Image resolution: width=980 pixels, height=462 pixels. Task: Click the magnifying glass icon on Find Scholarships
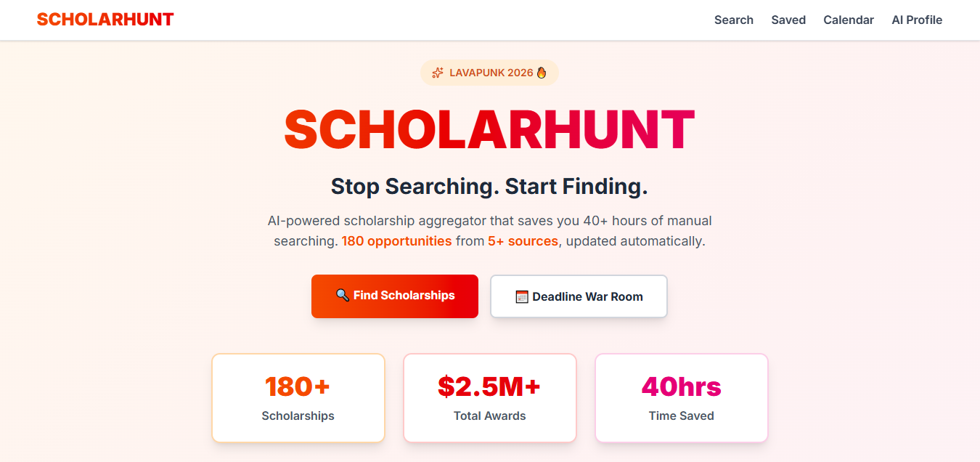pyautogui.click(x=343, y=296)
